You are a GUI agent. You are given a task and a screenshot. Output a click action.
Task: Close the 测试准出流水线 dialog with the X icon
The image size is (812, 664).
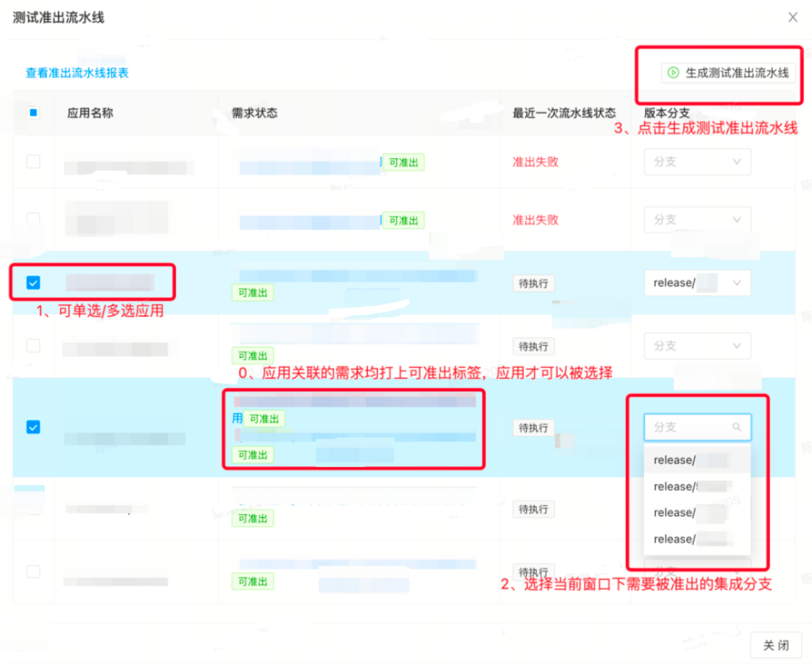click(x=792, y=17)
